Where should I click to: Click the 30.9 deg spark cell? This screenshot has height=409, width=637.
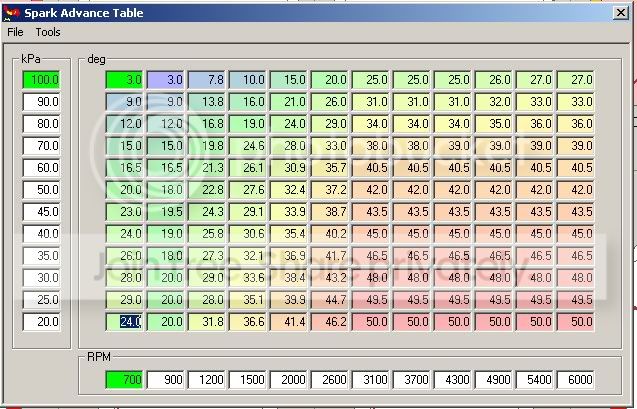coord(288,168)
